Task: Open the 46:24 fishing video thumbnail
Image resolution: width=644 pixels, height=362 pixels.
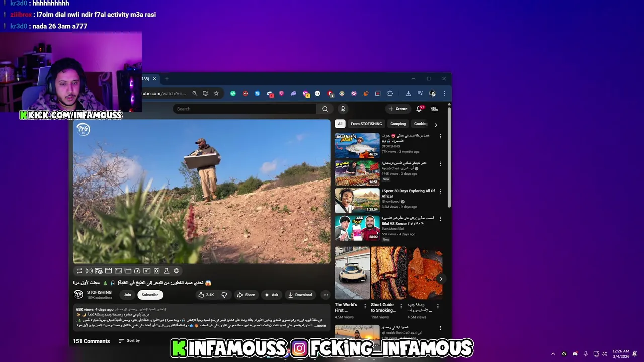Action: pos(357,145)
